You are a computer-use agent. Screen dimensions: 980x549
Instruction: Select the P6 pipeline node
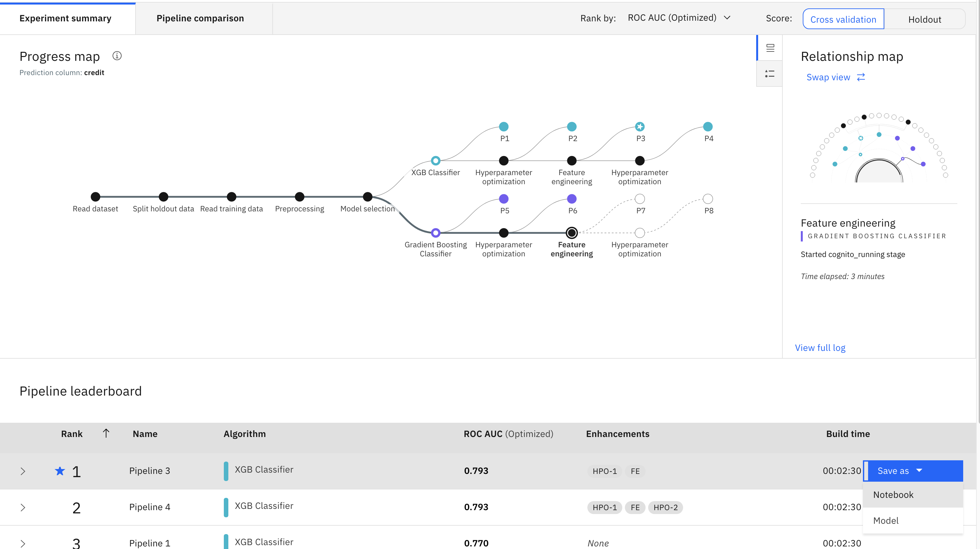tap(572, 199)
